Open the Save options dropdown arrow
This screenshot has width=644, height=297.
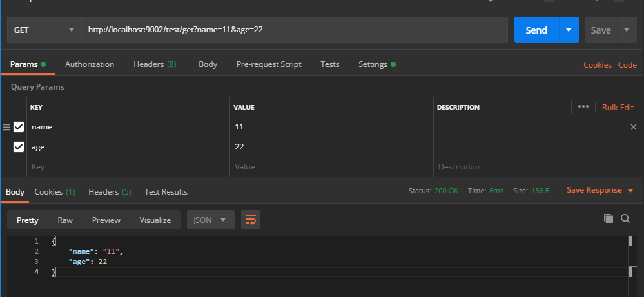[627, 30]
